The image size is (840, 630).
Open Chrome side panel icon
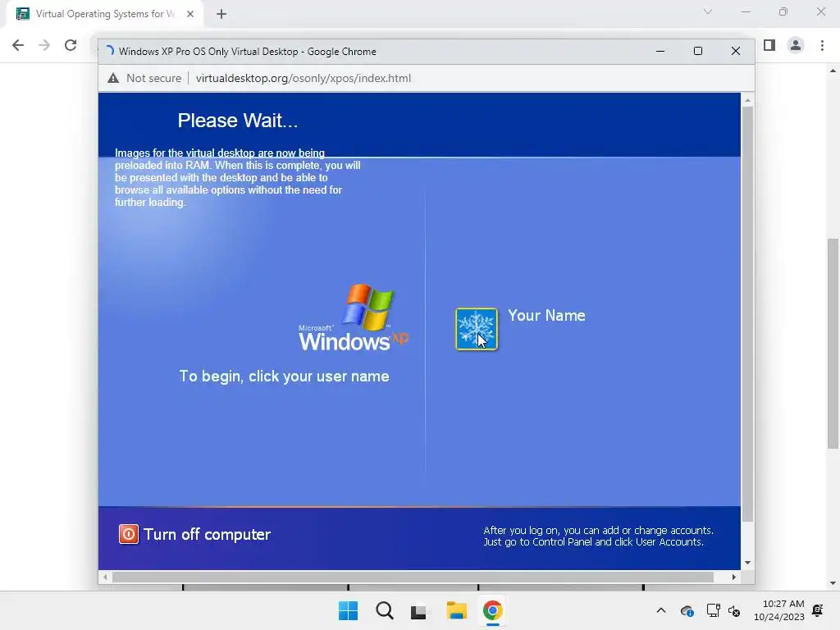click(769, 45)
